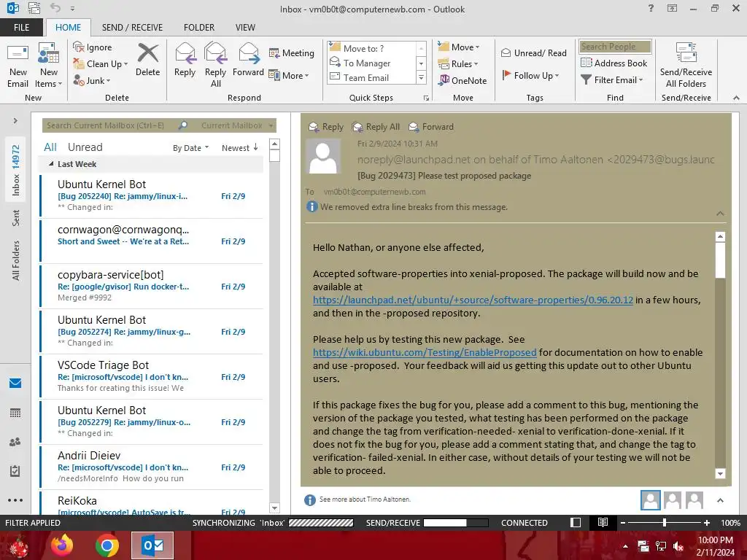The width and height of the screenshot is (747, 560).
Task: Open the launchpad.net software-properties link
Action: click(x=473, y=300)
